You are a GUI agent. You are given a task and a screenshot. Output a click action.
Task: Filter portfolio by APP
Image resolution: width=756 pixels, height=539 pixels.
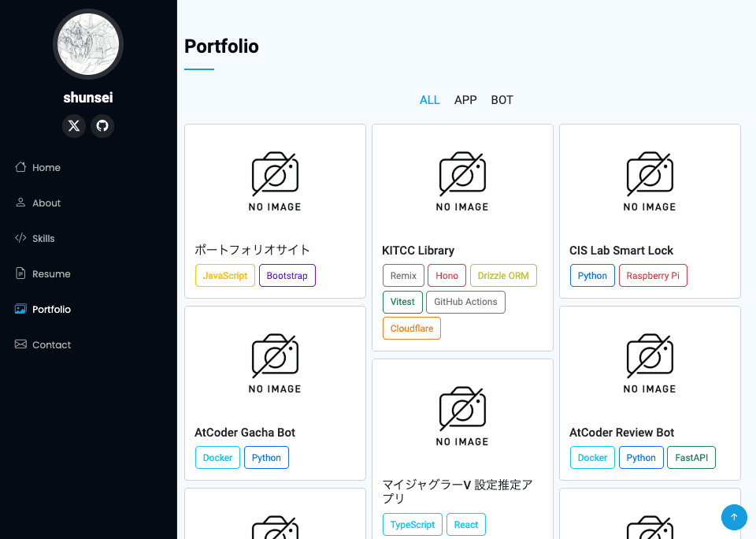(x=465, y=100)
